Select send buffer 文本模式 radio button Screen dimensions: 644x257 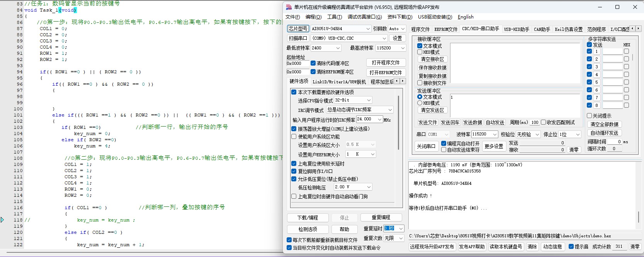[420, 97]
